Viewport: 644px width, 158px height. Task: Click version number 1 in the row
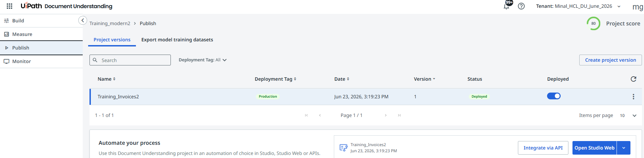(x=415, y=97)
